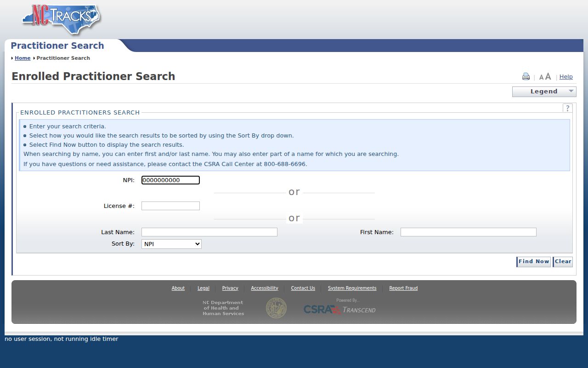The image size is (588, 368).
Task: Focus the License # input field
Action: [x=170, y=206]
